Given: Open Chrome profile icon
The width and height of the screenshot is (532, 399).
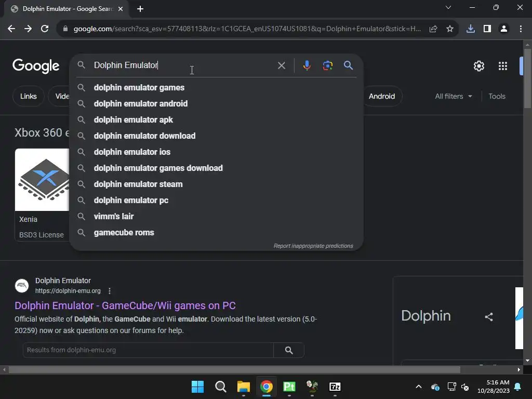Looking at the screenshot, I should [x=504, y=29].
